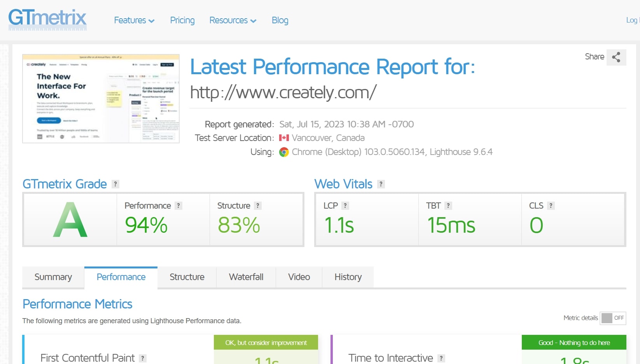
Task: Expand the Features dropdown menu
Action: coord(134,20)
